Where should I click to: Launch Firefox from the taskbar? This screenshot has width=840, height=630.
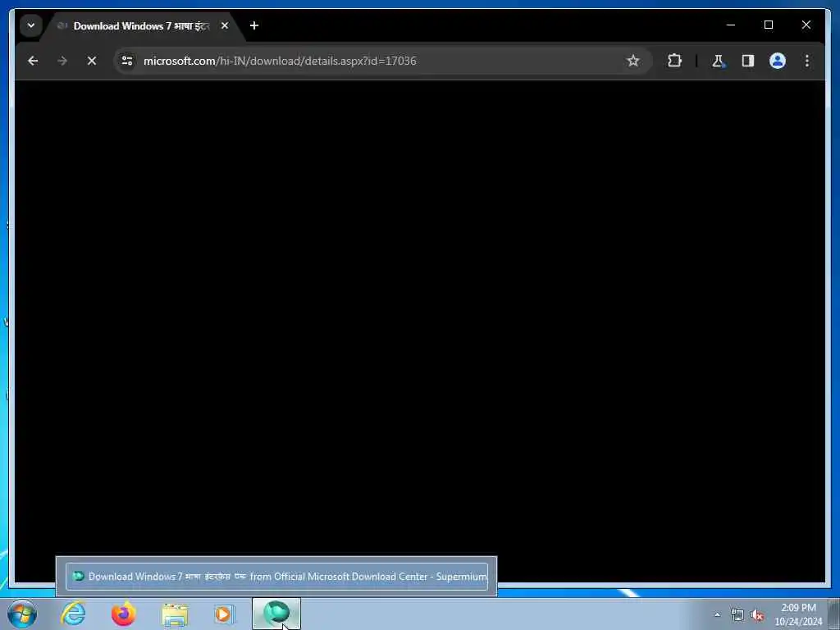pyautogui.click(x=123, y=614)
